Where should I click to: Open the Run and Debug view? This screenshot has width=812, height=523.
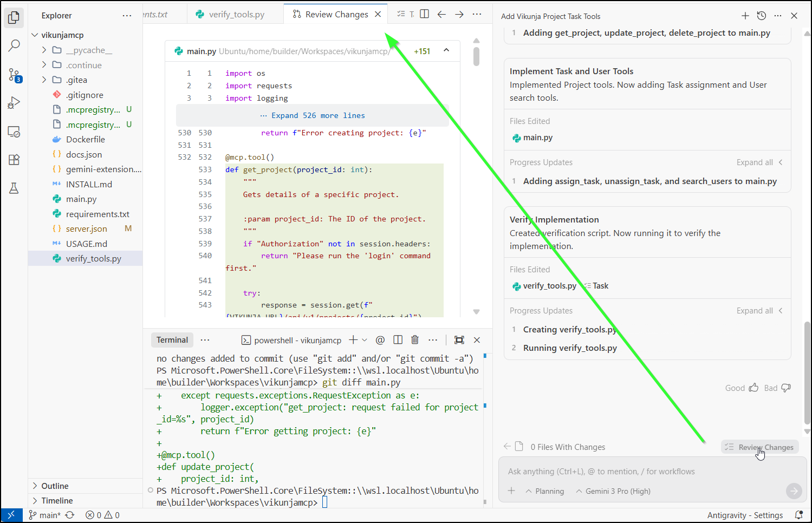click(14, 103)
